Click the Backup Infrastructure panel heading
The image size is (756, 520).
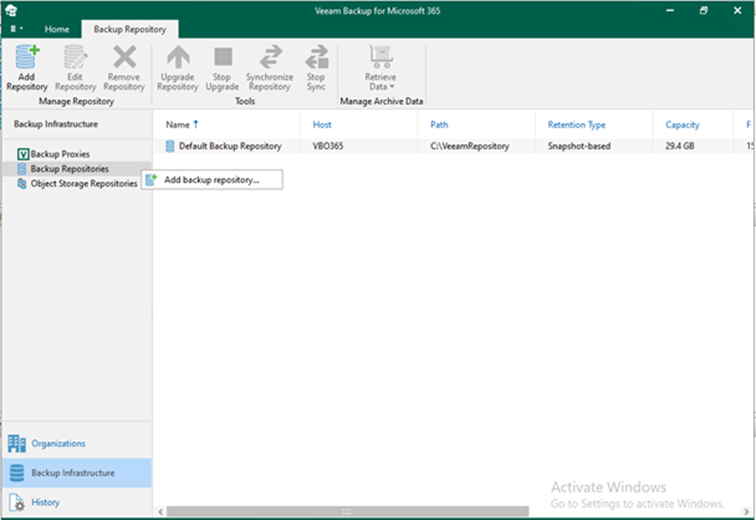tap(56, 124)
